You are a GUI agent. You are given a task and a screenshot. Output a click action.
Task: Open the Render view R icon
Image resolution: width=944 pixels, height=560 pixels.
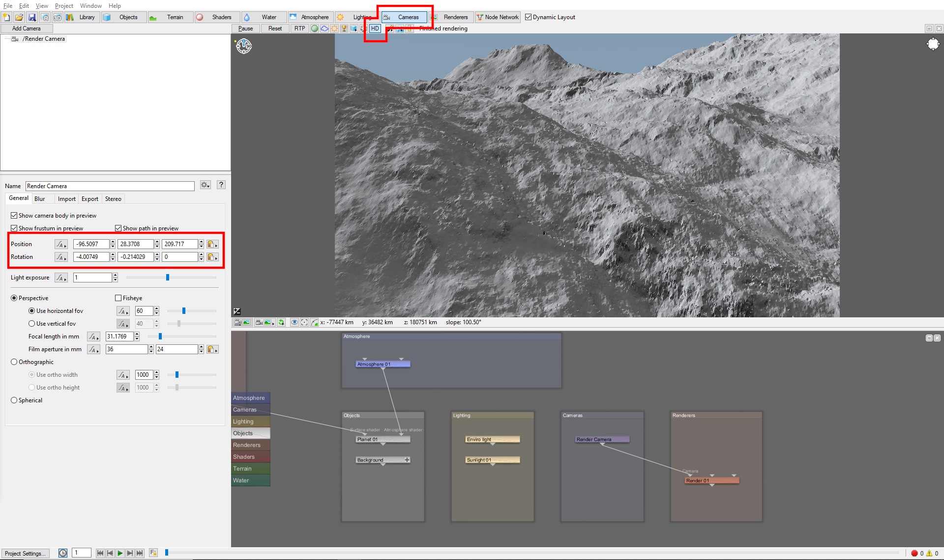[45, 17]
